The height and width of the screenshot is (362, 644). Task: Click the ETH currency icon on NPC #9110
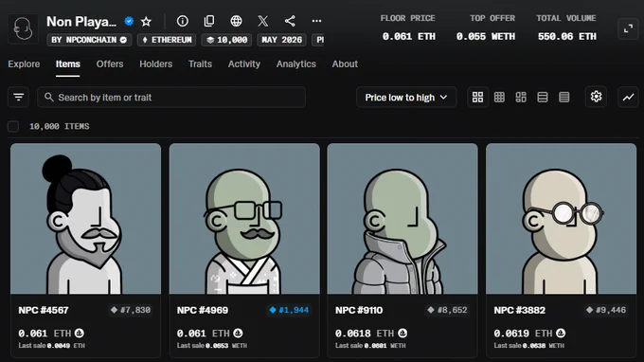coord(402,333)
